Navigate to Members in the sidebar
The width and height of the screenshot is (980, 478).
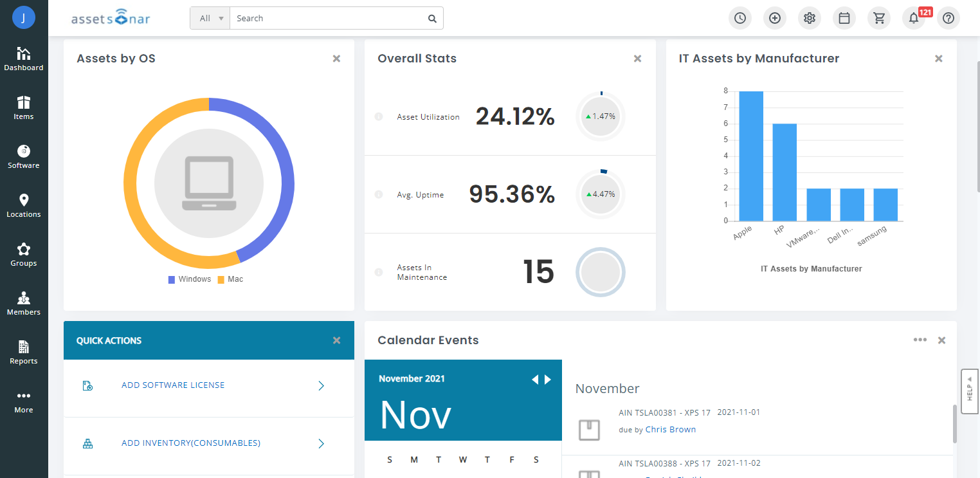click(x=24, y=303)
